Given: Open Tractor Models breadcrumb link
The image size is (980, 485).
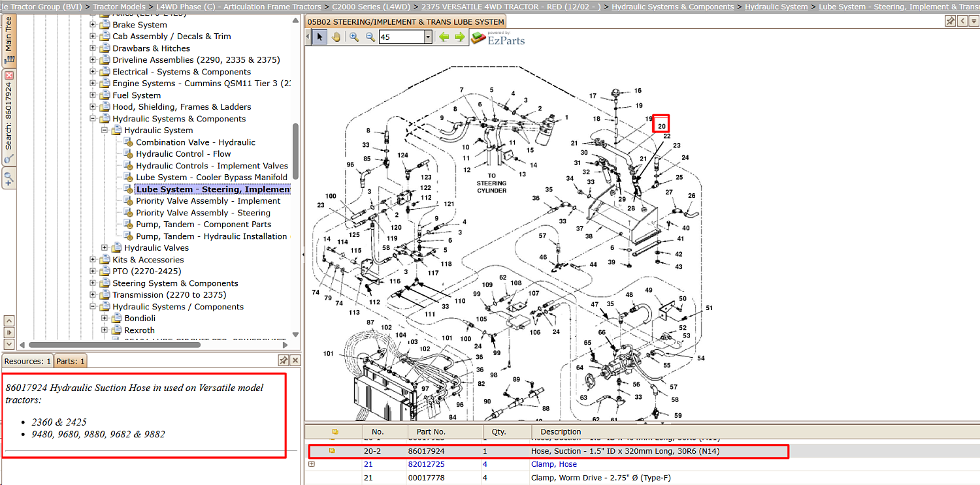Looking at the screenshot, I should [x=119, y=7].
